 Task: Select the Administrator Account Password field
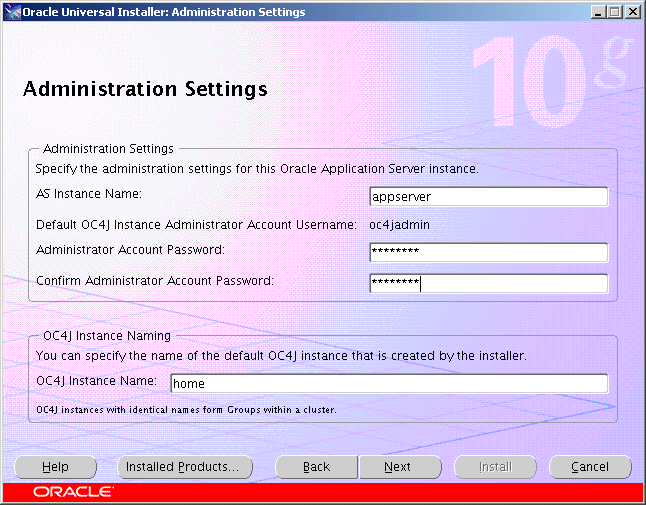[489, 252]
